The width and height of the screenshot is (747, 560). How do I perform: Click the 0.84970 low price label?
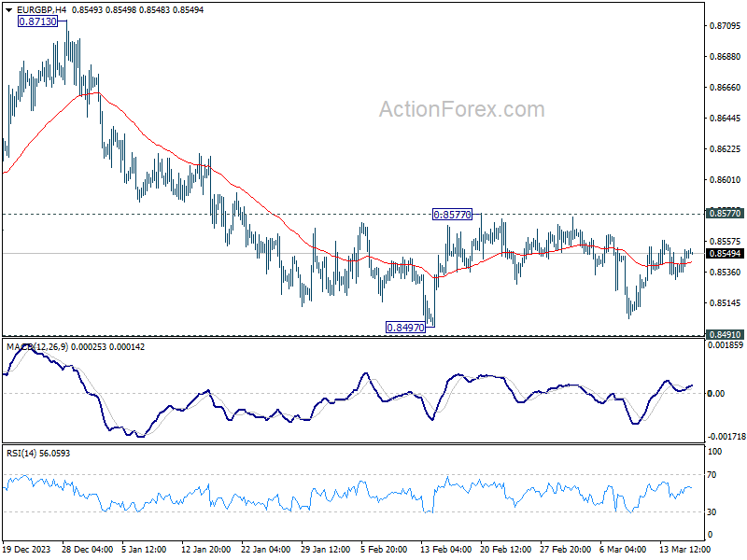click(405, 328)
